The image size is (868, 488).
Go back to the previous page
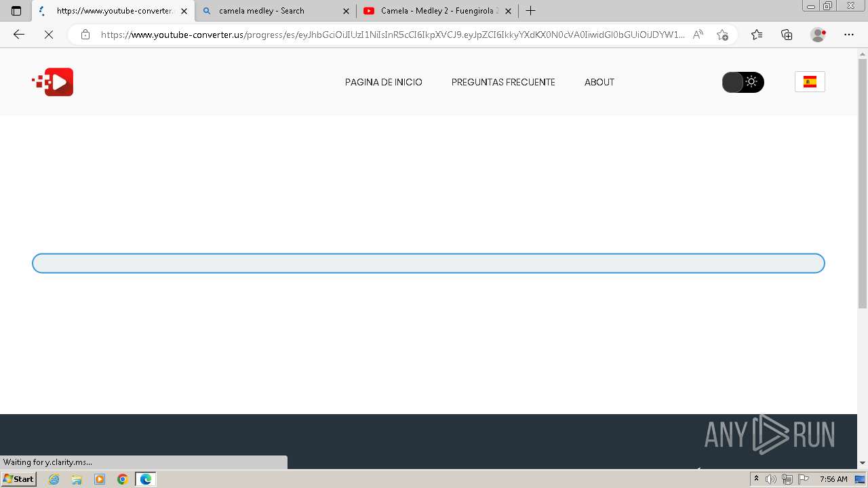pyautogui.click(x=19, y=35)
